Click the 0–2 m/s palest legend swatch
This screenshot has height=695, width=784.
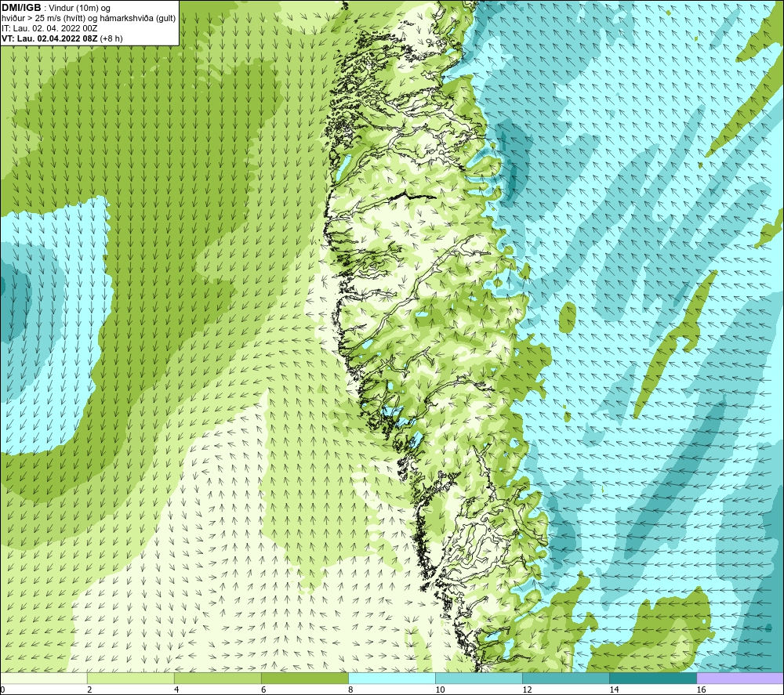pos(43,679)
